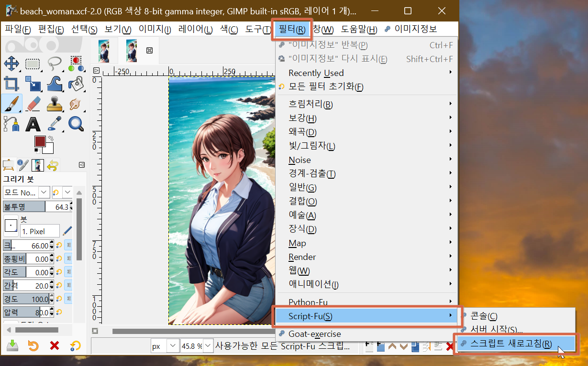Toggle link for 종횡비 aspect ratio
The image size is (588, 366).
68,259
